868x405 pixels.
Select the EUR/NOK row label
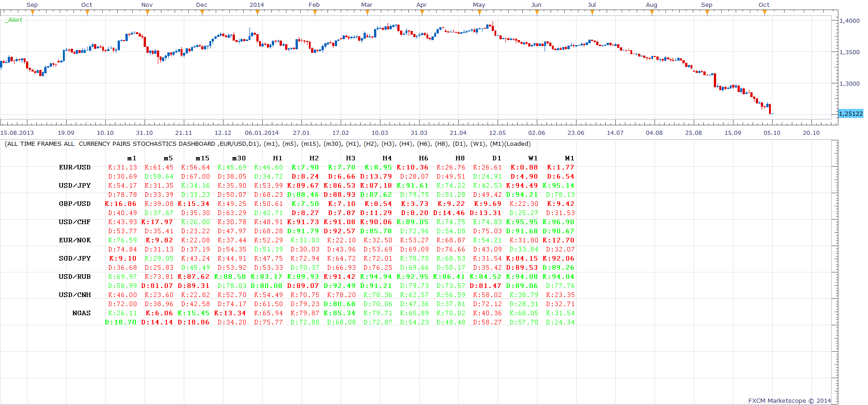coord(75,240)
